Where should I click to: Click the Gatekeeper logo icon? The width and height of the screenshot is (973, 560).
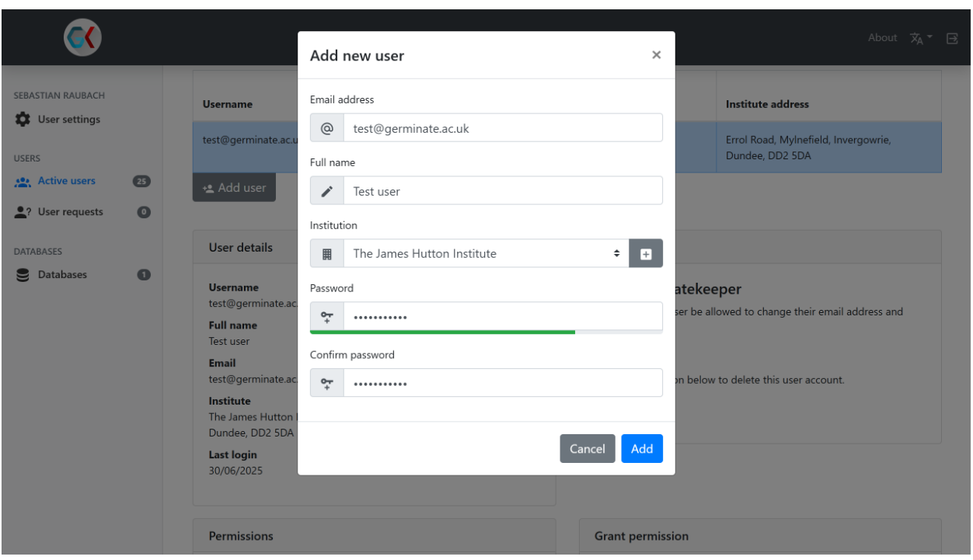pyautogui.click(x=82, y=37)
